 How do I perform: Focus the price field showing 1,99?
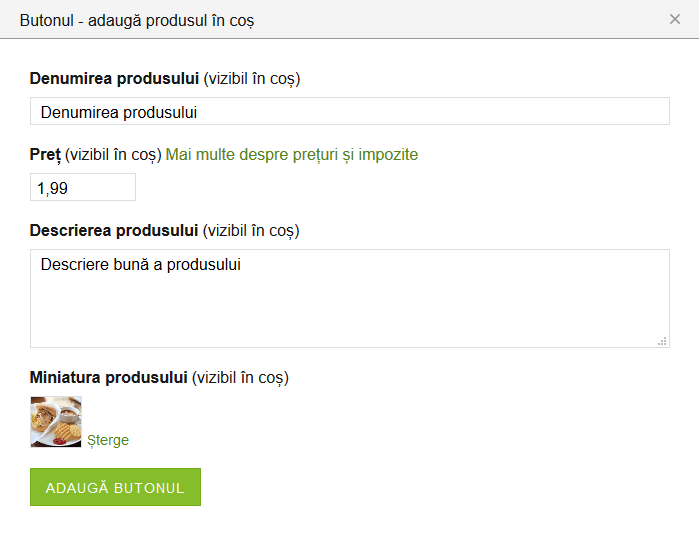(82, 187)
